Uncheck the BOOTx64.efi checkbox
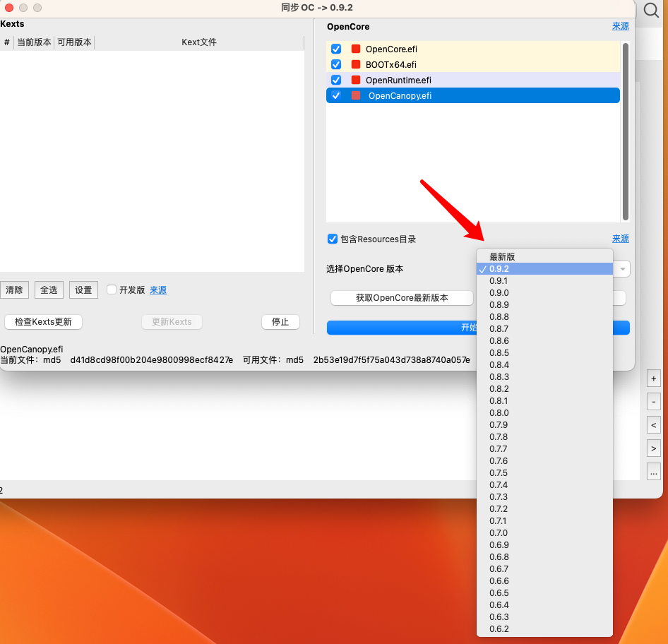668x644 pixels. coord(336,64)
